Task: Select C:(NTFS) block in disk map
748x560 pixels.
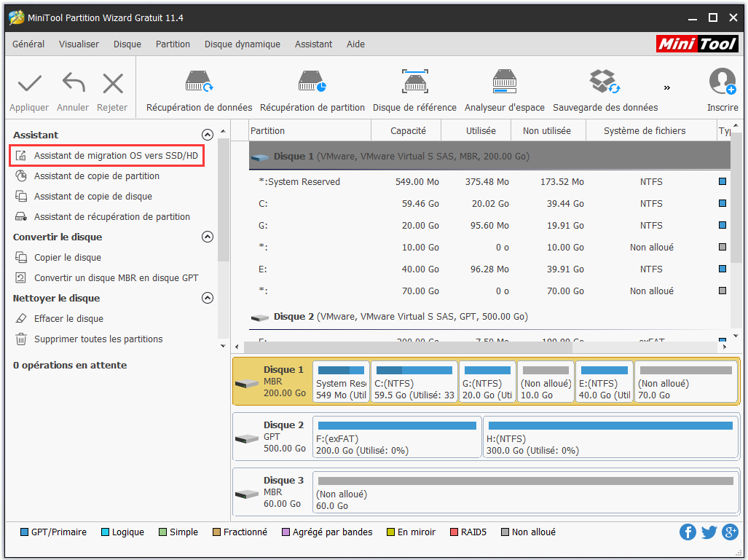Action: click(414, 382)
